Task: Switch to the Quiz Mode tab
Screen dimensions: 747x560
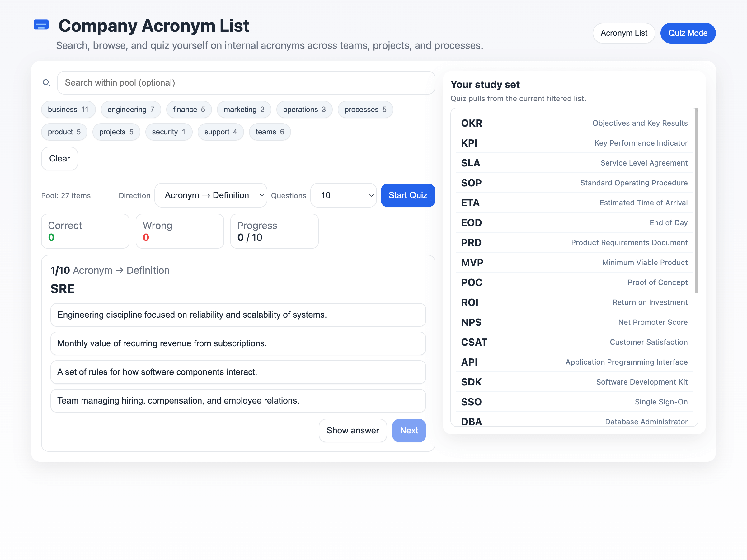Action: pos(688,33)
